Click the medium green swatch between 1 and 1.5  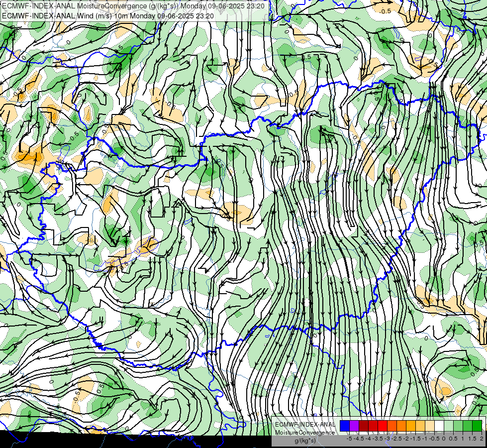point(468,426)
